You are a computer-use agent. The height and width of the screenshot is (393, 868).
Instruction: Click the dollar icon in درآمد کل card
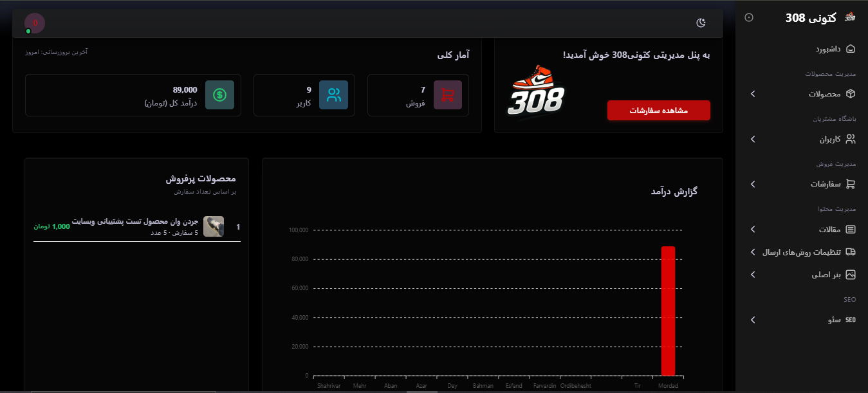(220, 95)
